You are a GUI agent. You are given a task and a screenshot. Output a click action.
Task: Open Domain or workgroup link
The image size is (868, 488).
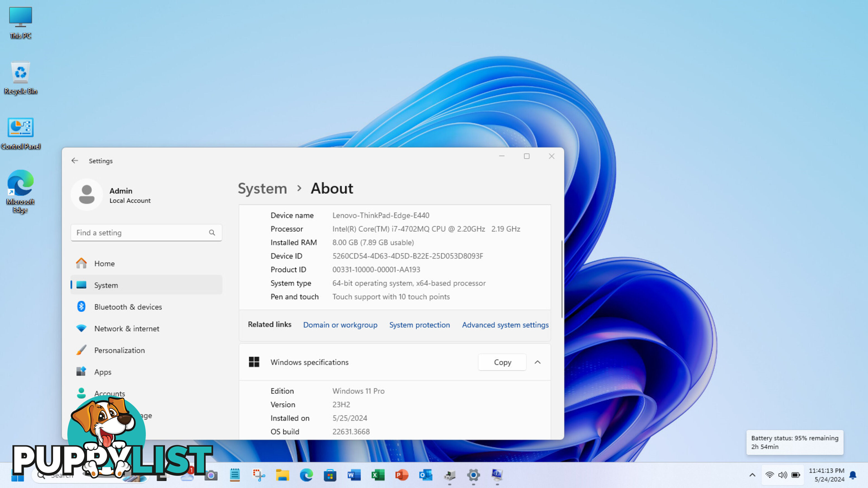[x=340, y=325]
